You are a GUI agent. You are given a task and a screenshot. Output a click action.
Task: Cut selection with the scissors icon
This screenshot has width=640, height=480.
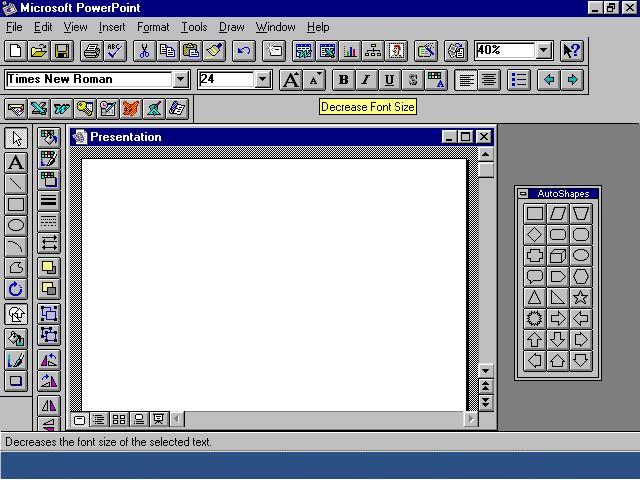point(144,51)
